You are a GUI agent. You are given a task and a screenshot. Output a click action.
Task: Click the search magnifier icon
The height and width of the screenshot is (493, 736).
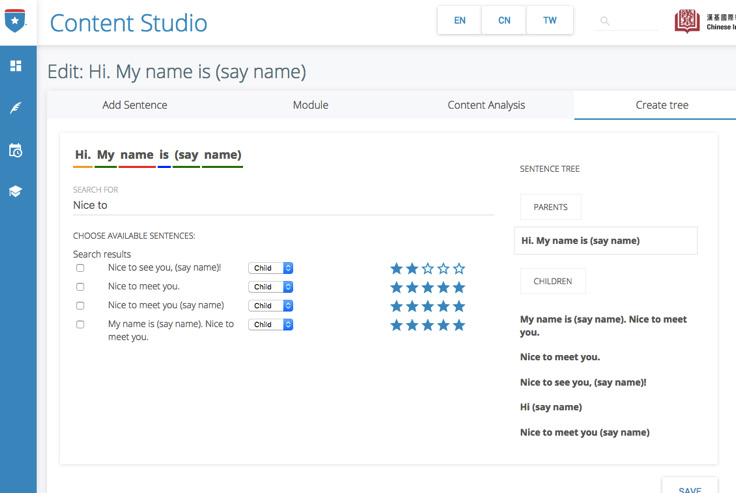(605, 21)
